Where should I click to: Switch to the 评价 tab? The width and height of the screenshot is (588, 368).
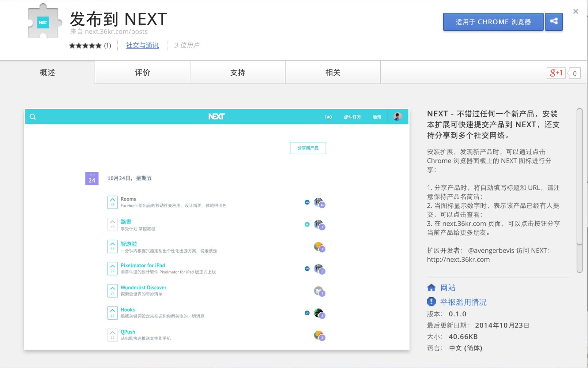coord(142,72)
